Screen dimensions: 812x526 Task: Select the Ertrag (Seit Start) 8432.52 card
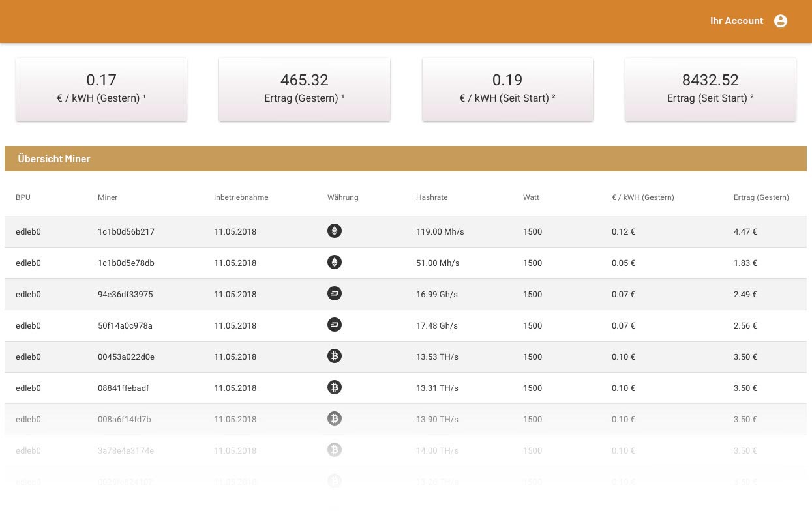point(710,89)
